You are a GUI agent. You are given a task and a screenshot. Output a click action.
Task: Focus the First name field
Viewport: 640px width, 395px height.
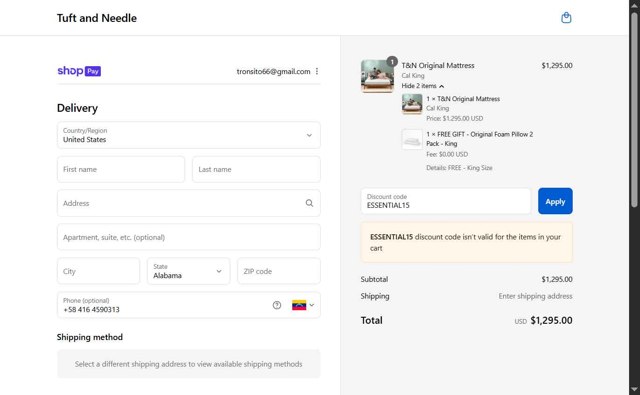click(121, 169)
